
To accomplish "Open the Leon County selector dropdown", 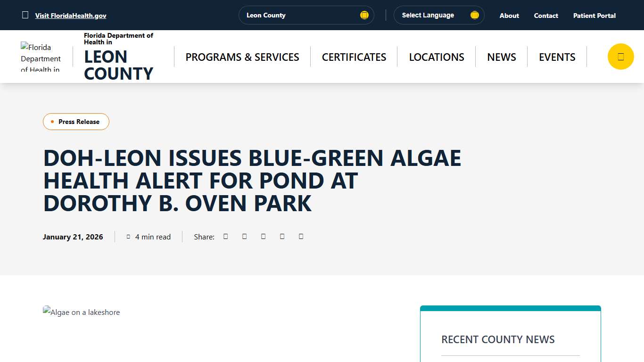I will 306,15.
